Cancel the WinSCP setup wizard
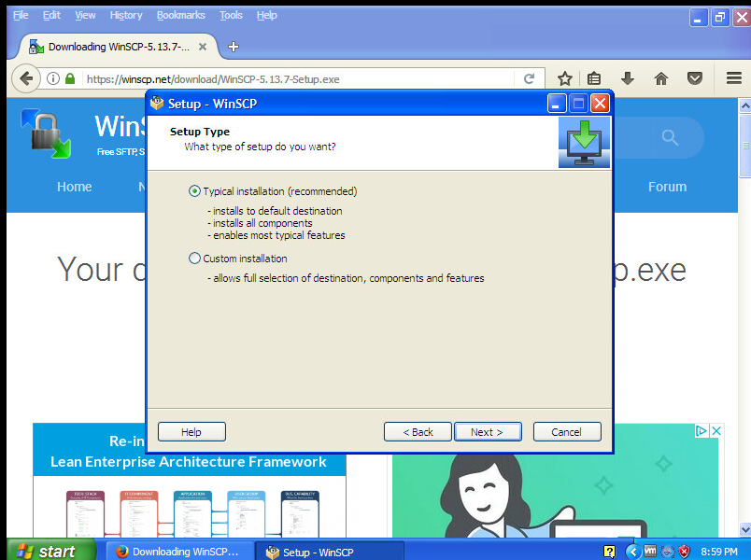This screenshot has height=560, width=751. tap(567, 432)
